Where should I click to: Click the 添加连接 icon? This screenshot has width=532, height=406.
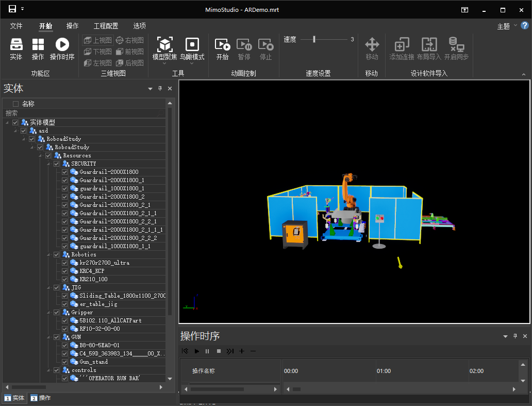coord(402,45)
